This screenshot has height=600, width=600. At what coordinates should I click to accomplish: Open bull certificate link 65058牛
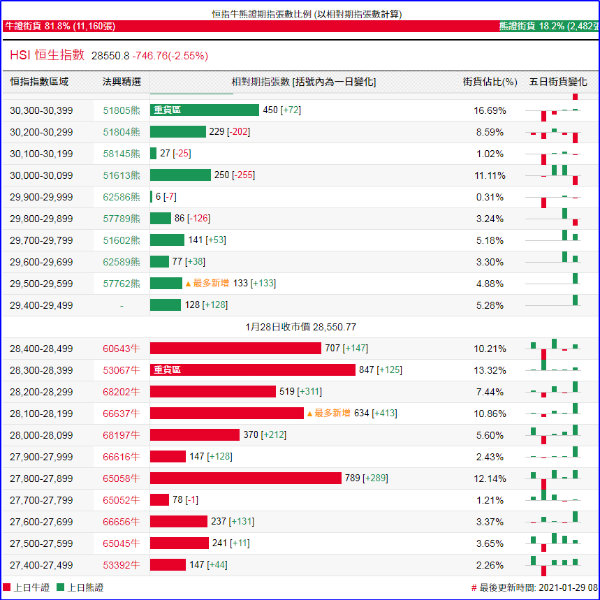(x=121, y=478)
